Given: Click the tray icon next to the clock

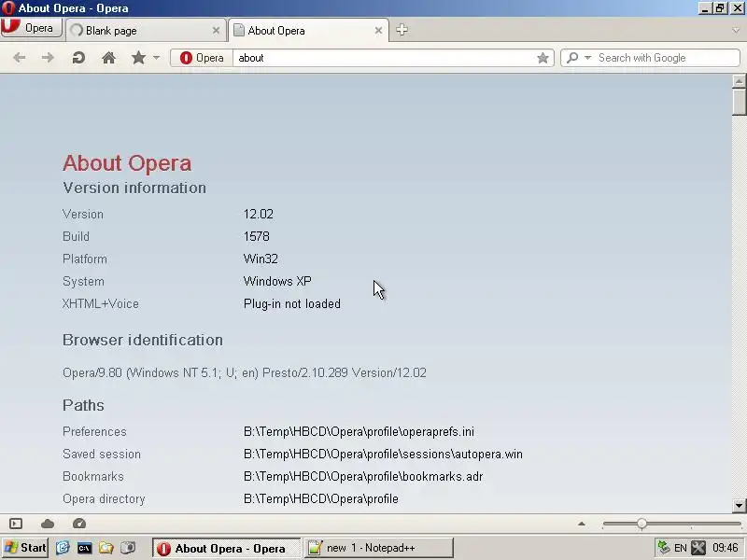Looking at the screenshot, I should pyautogui.click(x=698, y=548).
